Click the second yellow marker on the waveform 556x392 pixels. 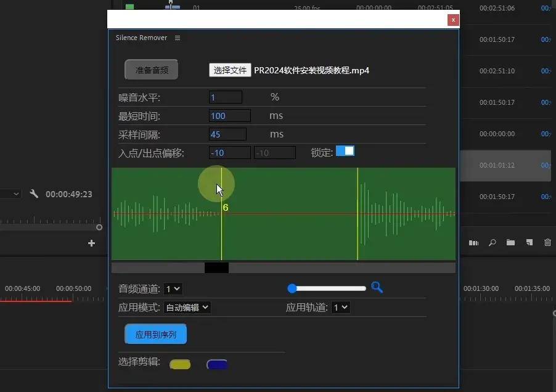pyautogui.click(x=358, y=214)
